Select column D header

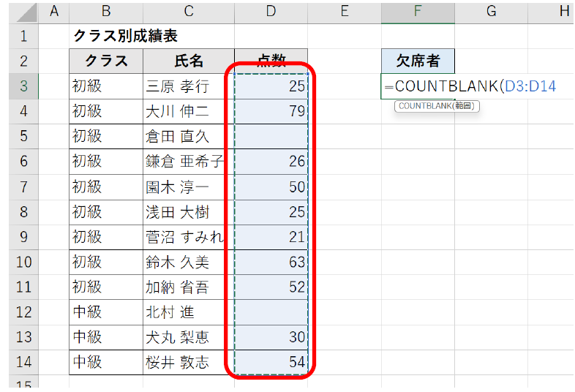(271, 11)
